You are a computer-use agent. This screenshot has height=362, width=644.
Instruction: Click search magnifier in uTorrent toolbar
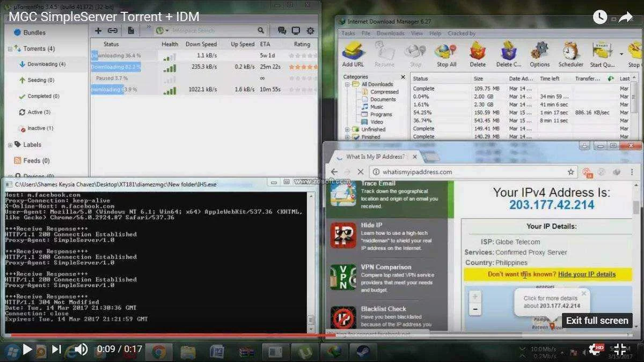tap(261, 31)
